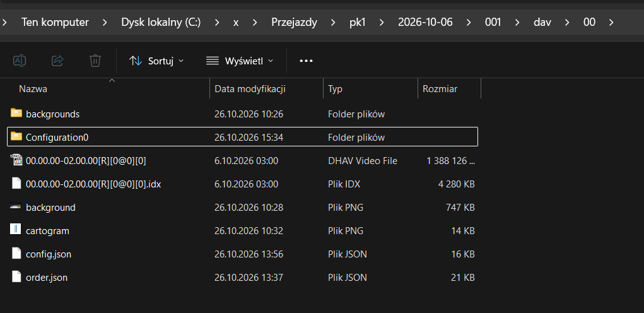This screenshot has width=644, height=313.
Task: Expand the chevron after 00
Action: [612, 23]
